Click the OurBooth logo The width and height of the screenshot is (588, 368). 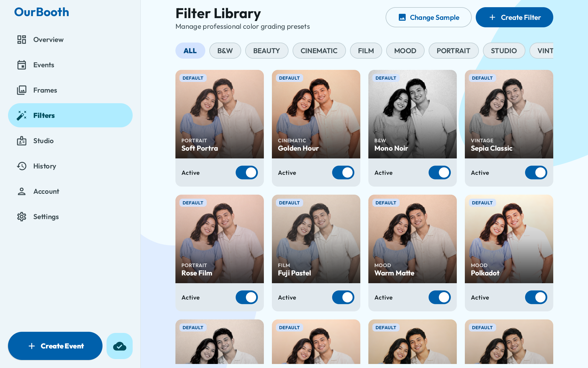(x=42, y=12)
